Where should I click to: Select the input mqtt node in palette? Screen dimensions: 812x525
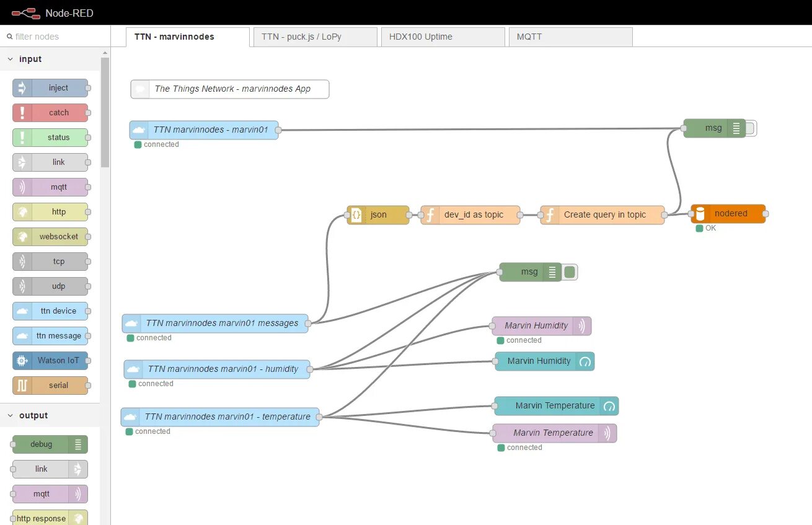[50, 187]
